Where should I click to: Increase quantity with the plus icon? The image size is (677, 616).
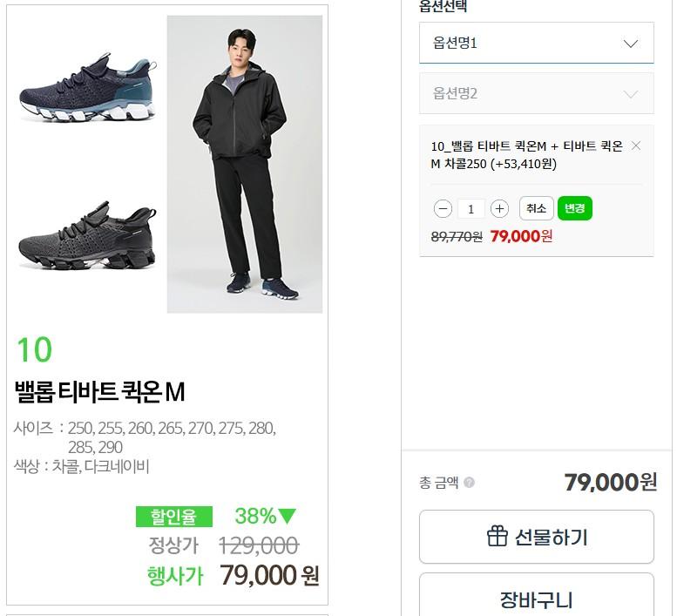(499, 209)
